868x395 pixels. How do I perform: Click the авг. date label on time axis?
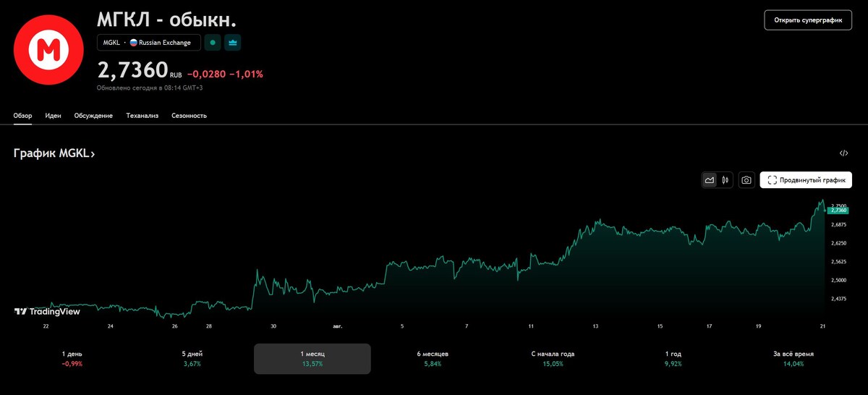(x=337, y=326)
